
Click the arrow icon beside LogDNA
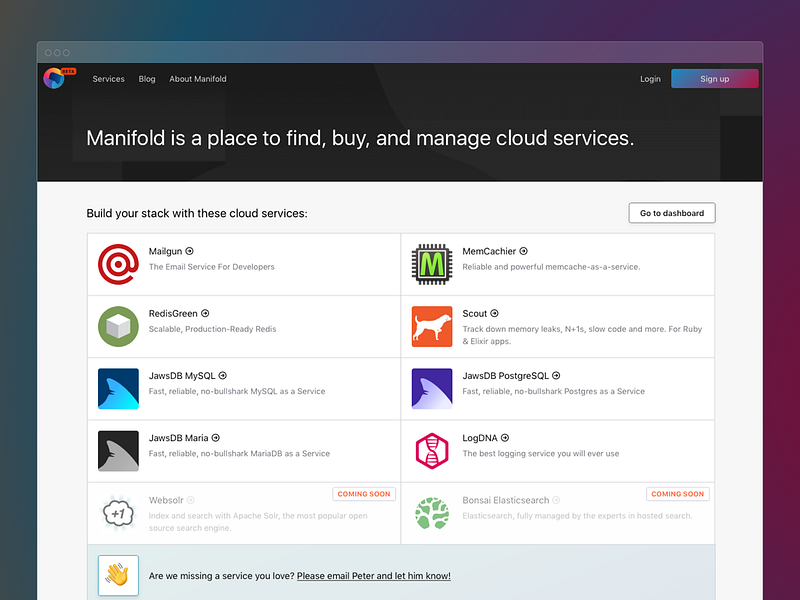coord(505,438)
